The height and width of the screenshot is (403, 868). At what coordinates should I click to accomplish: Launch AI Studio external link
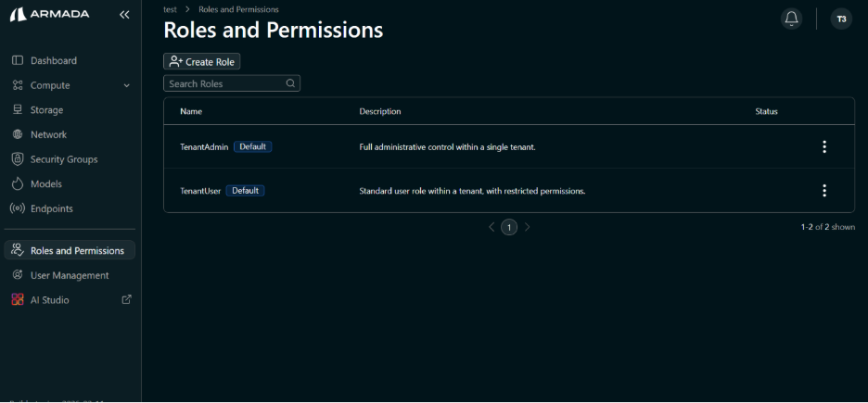[127, 299]
